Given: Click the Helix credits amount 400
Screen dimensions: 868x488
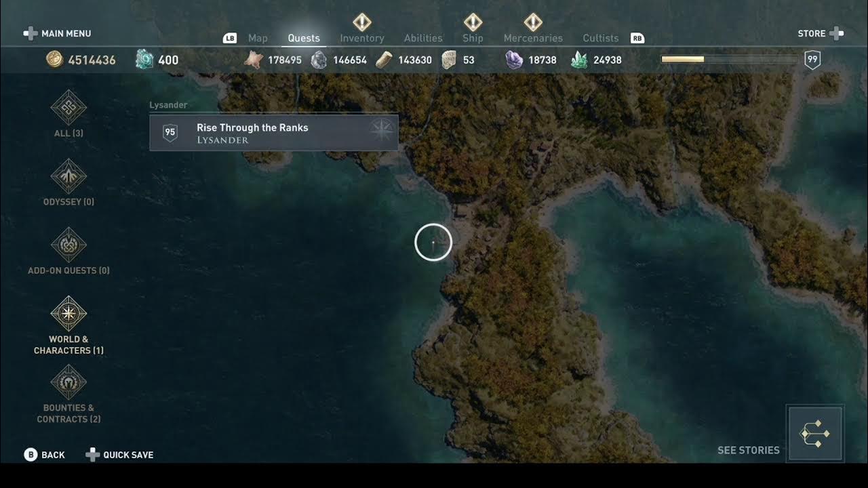Looking at the screenshot, I should (168, 60).
